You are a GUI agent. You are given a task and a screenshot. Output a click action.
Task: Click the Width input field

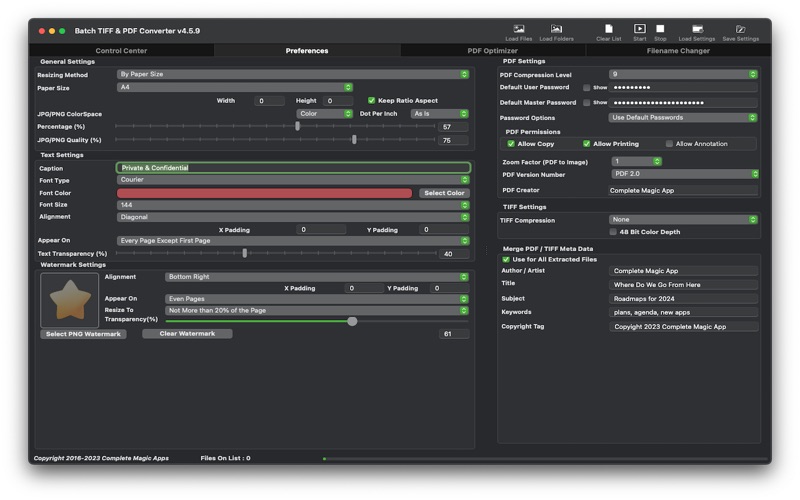pyautogui.click(x=269, y=101)
